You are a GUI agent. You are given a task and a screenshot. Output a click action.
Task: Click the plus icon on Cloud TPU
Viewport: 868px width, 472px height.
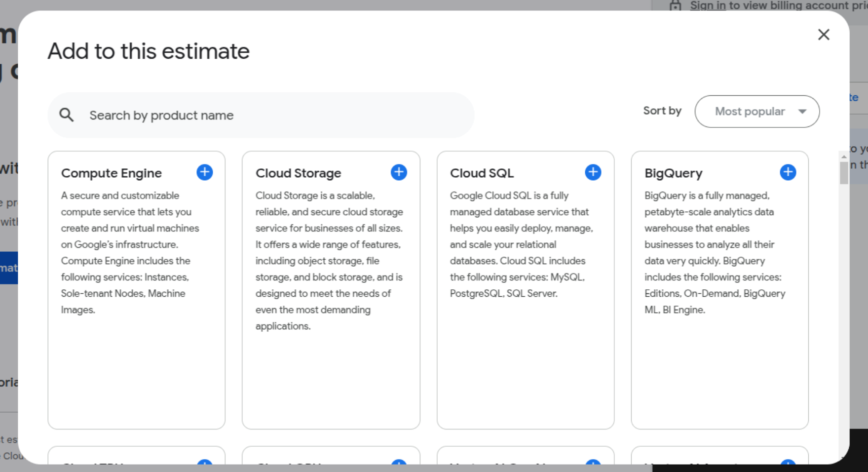(204, 465)
